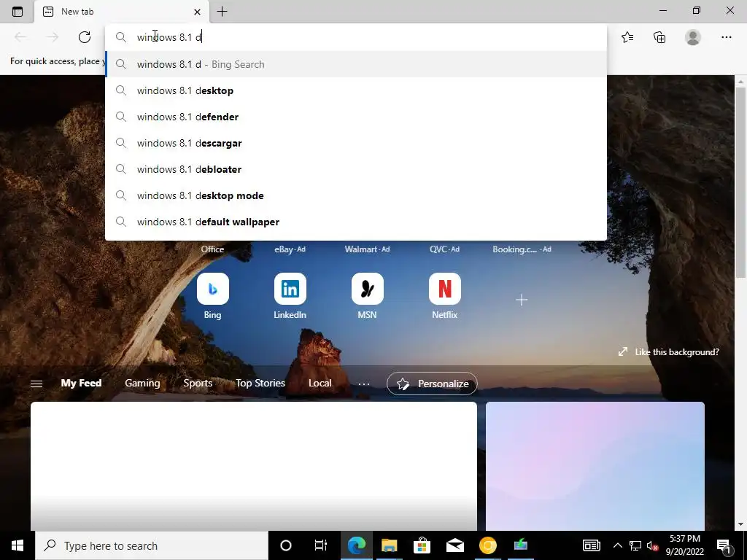Viewport: 747px width, 560px height.
Task: Choose 'windows 8.1 desktop' suggestion
Action: point(355,90)
